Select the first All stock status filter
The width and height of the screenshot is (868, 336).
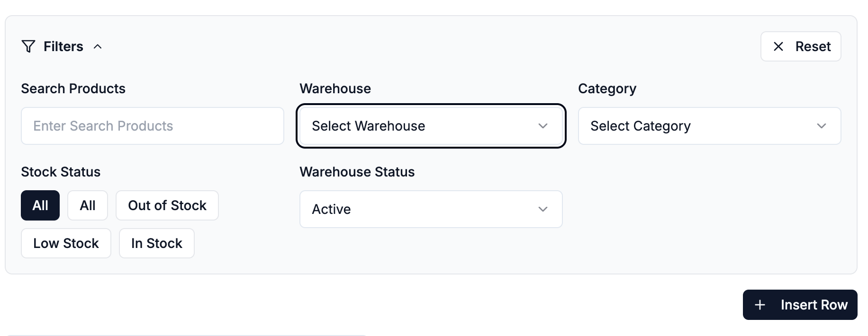coord(40,205)
